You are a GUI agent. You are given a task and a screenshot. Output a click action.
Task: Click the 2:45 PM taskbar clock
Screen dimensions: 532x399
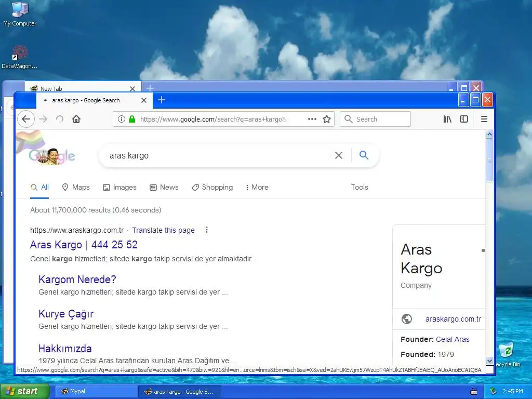512,392
